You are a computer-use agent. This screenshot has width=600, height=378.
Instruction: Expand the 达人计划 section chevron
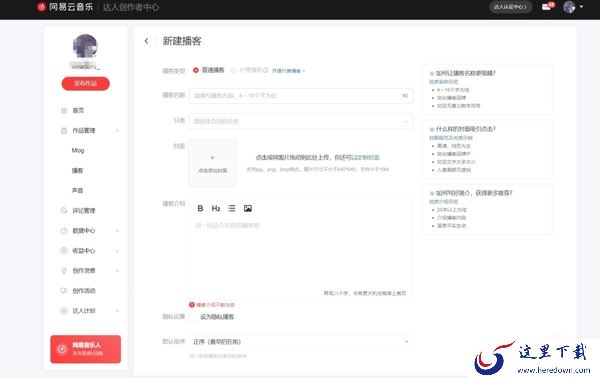117,311
